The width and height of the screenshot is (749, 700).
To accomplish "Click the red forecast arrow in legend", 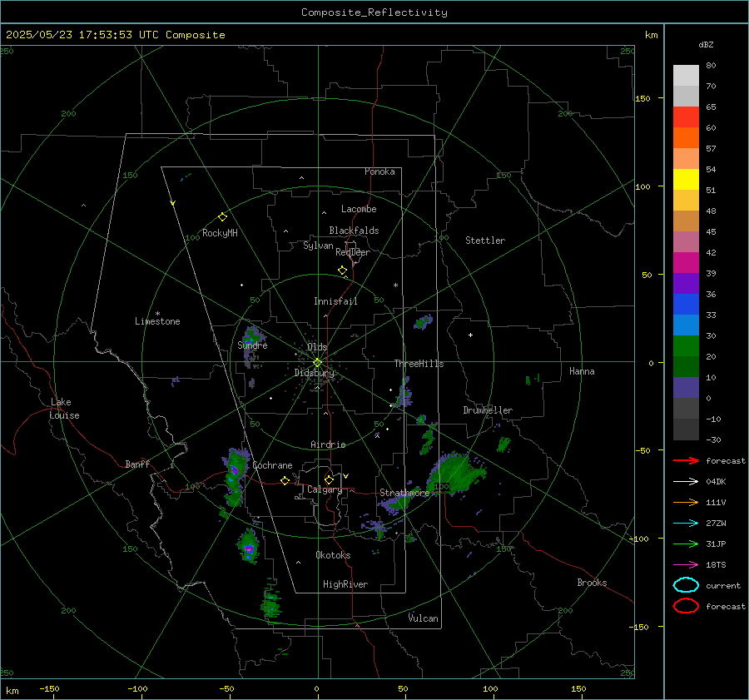I will click(686, 460).
